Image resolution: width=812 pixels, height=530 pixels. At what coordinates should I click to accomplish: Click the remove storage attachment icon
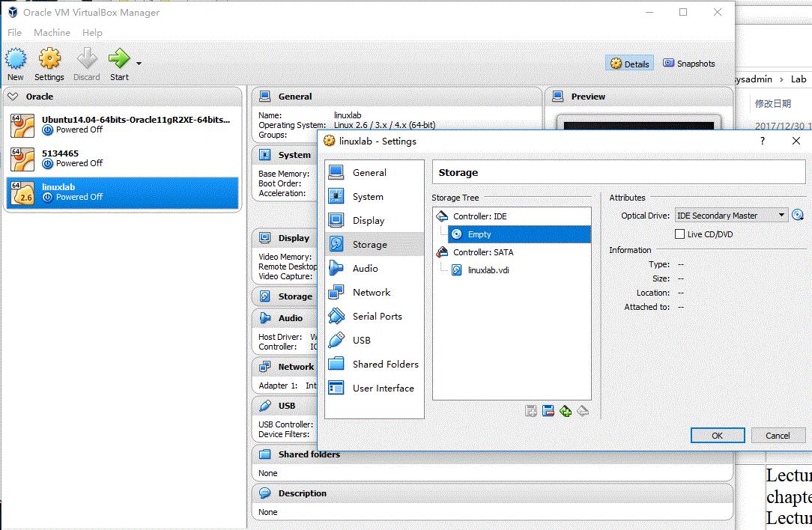[x=548, y=411]
